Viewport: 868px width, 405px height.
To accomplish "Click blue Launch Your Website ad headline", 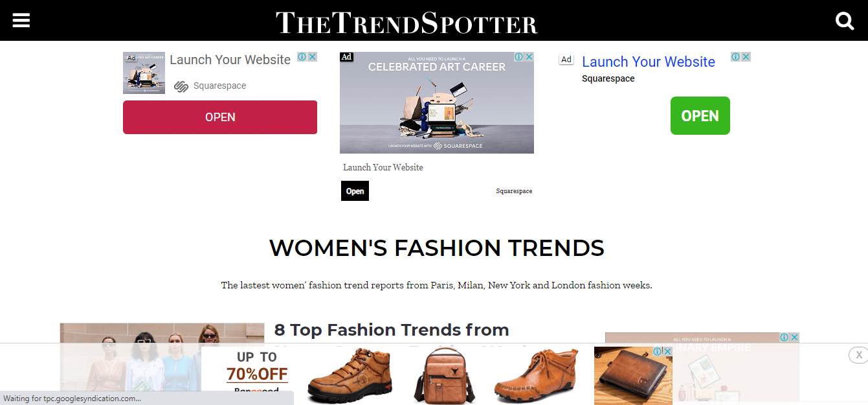I will click(648, 62).
